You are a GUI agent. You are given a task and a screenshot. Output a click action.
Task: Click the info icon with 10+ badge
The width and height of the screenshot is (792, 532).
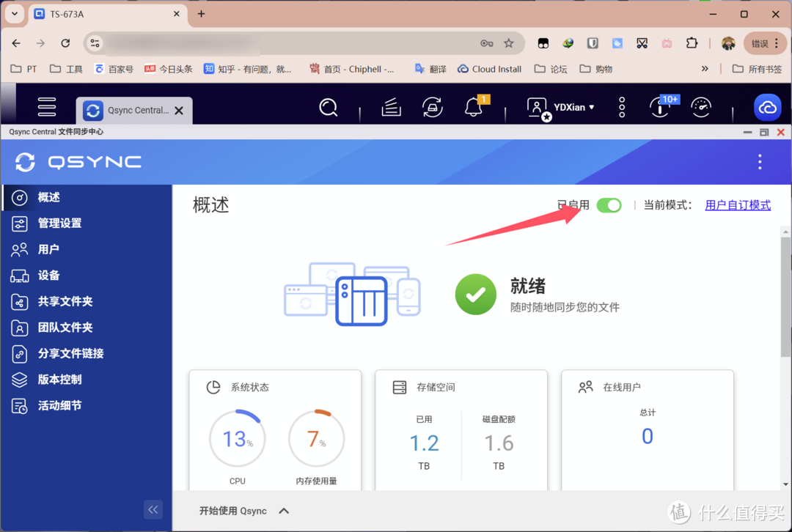click(x=661, y=108)
